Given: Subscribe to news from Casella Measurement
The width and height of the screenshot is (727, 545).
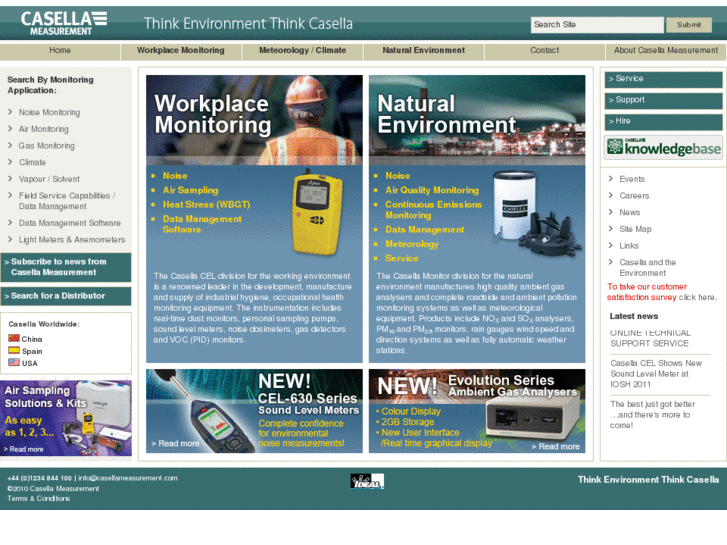Looking at the screenshot, I should point(66,267).
